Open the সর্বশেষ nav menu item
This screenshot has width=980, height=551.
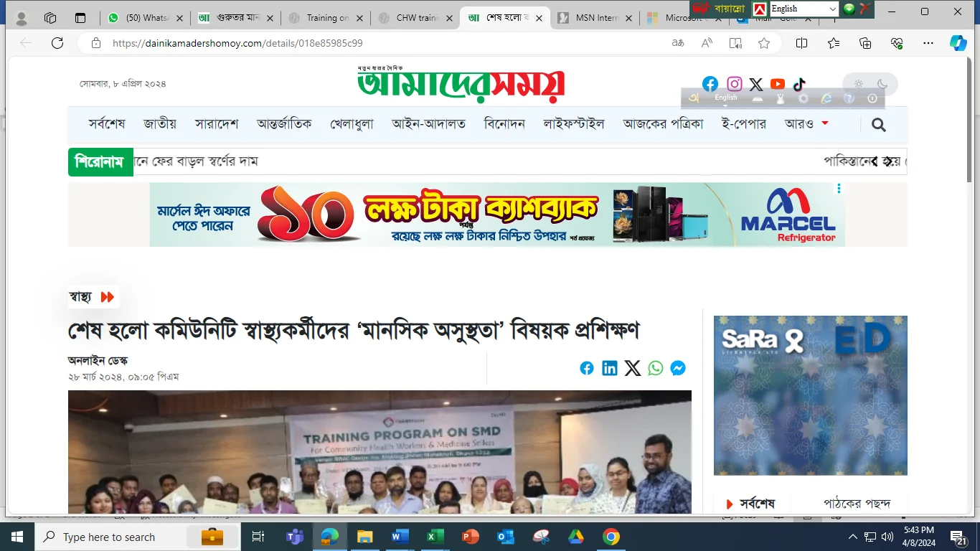107,123
